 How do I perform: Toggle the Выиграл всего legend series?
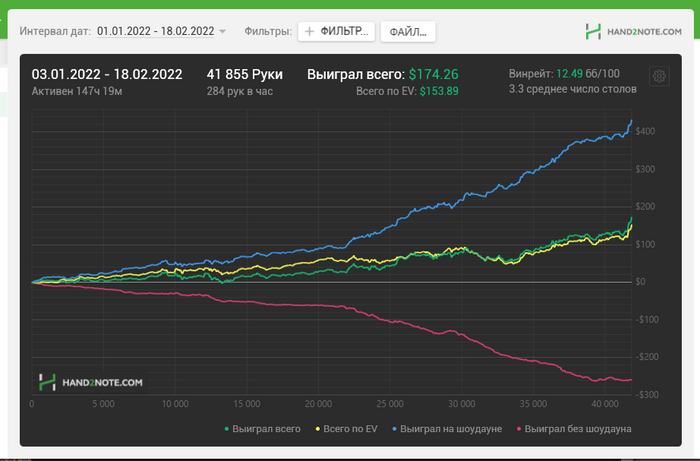(262, 429)
